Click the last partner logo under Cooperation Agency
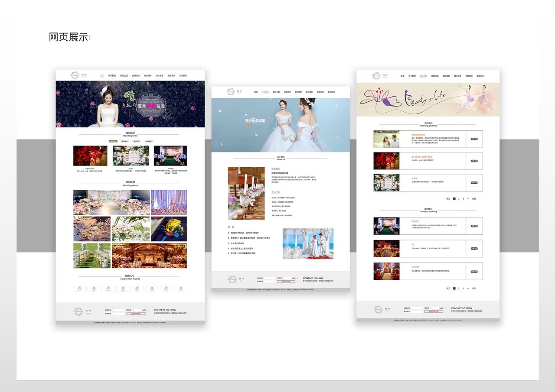This screenshot has width=555, height=392. pos(180,288)
